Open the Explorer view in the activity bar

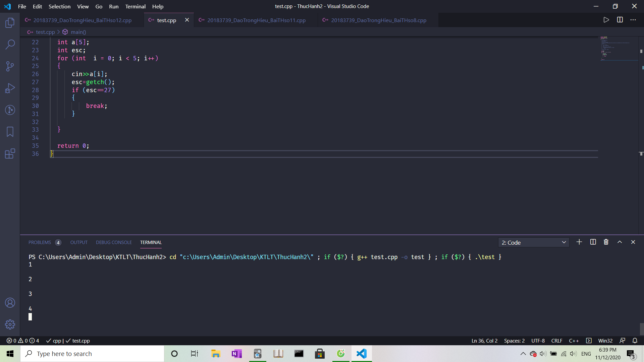10,23
